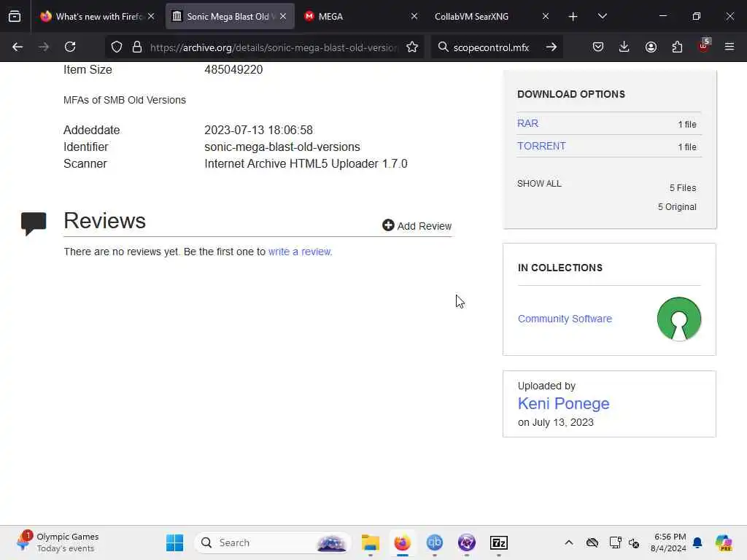The width and height of the screenshot is (747, 560).
Task: Close the Sonic Mega Blast tab
Action: [x=283, y=16]
